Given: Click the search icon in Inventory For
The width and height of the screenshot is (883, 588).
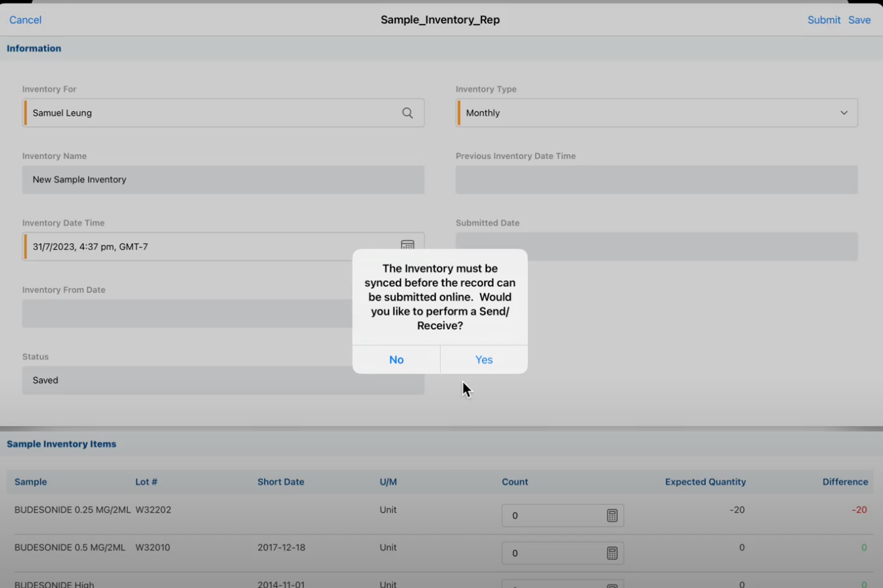Looking at the screenshot, I should pos(407,113).
